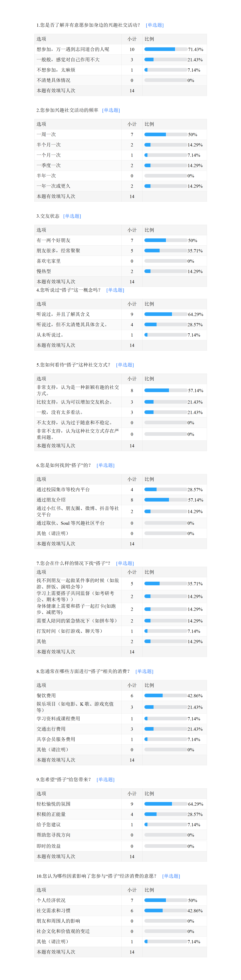
Task: Click the 个人经济状况 progress bar
Action: [166, 900]
